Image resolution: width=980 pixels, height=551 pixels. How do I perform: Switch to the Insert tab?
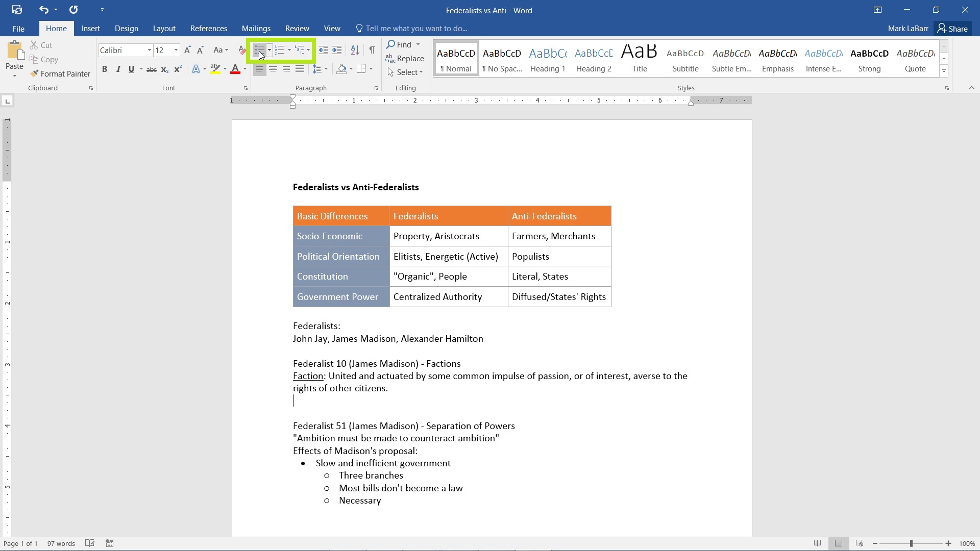[91, 29]
